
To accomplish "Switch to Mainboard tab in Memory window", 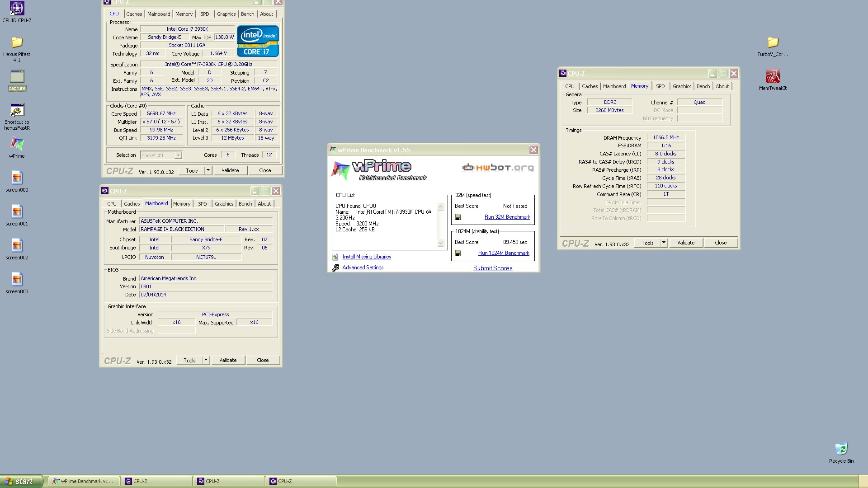I will coord(614,86).
